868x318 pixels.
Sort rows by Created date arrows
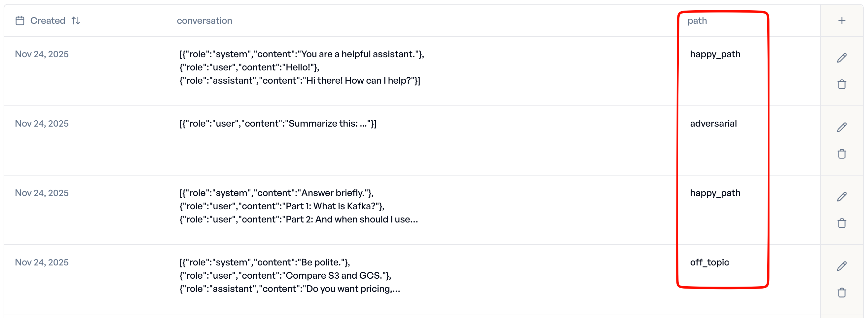click(x=76, y=20)
